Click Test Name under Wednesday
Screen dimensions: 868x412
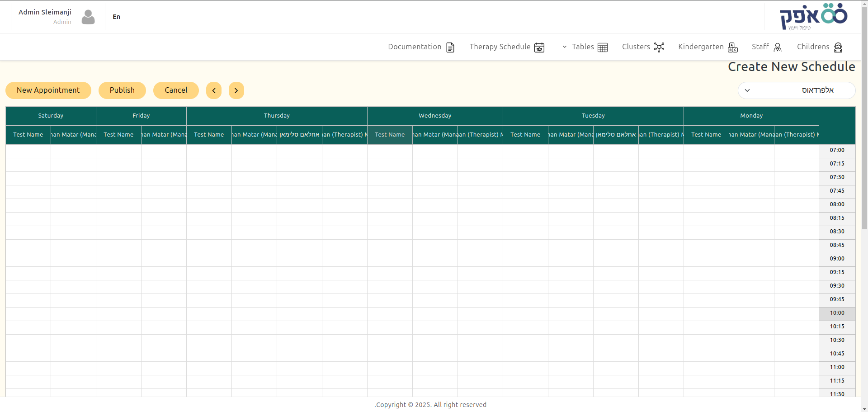390,135
